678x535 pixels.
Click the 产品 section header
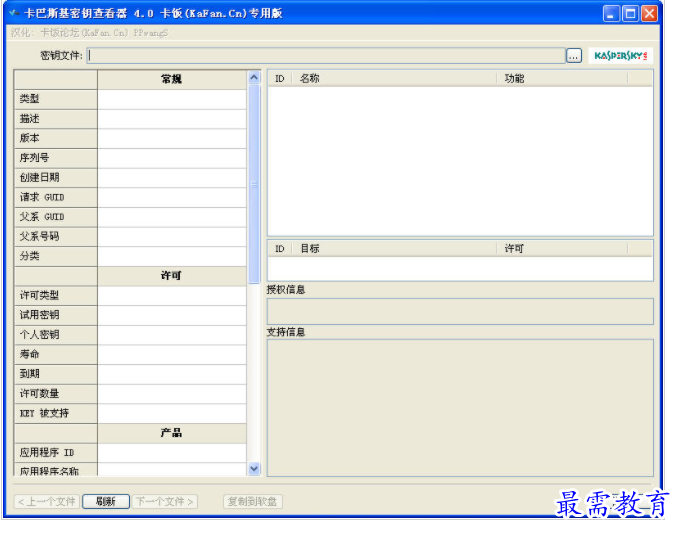pos(172,433)
